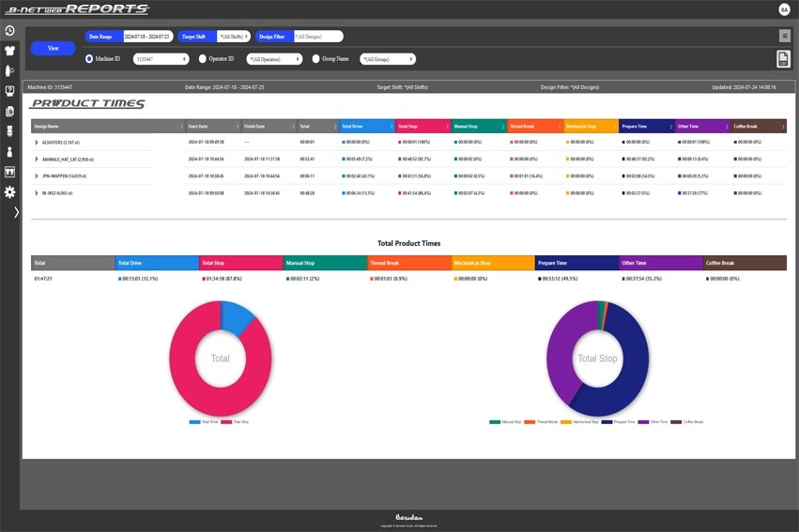Export report using the CSV file icon
The image size is (799, 532).
pos(783,59)
